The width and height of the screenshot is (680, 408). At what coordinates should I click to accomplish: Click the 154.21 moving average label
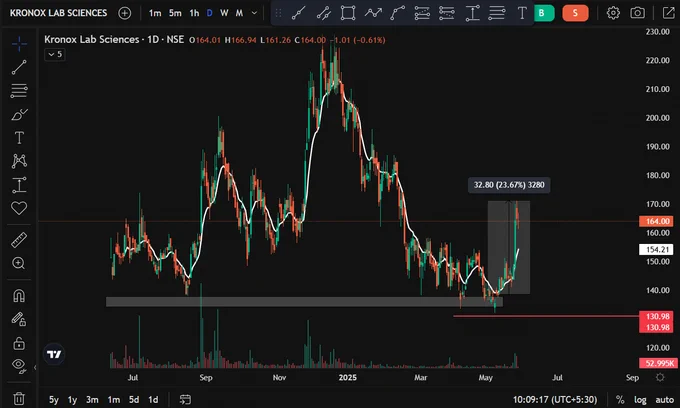pos(656,249)
